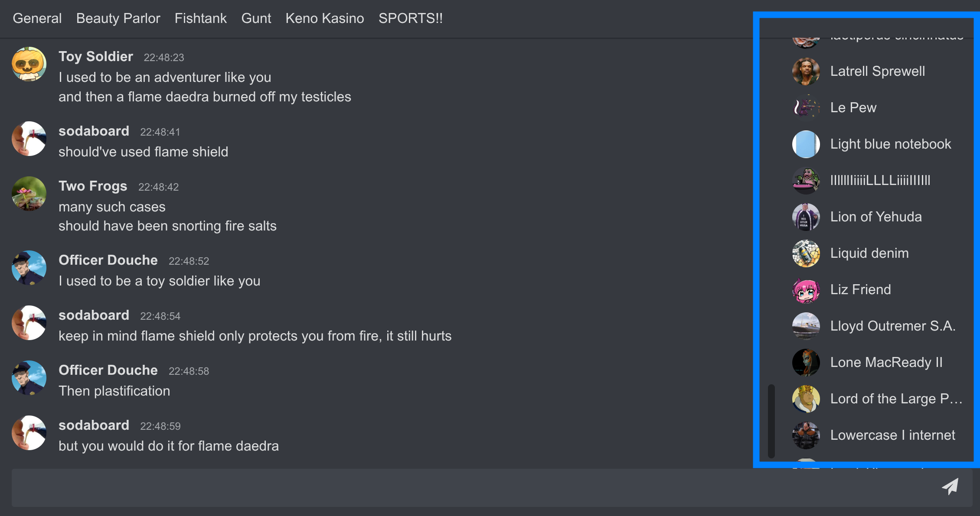
Task: Click the paper plane send icon
Action: point(950,487)
